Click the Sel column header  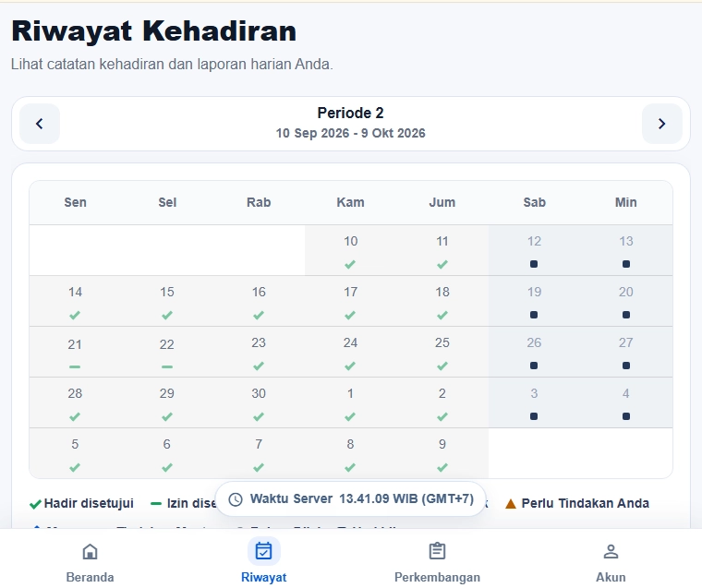click(167, 202)
